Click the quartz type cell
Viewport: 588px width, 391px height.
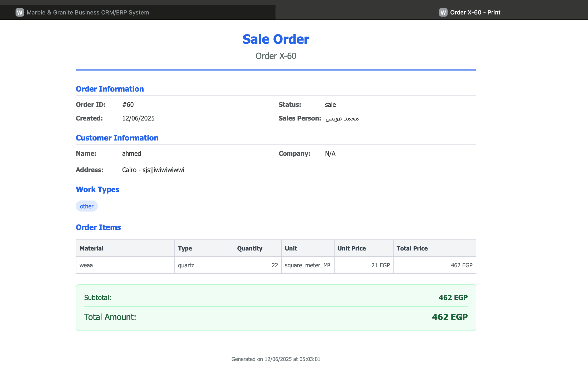[x=204, y=265]
